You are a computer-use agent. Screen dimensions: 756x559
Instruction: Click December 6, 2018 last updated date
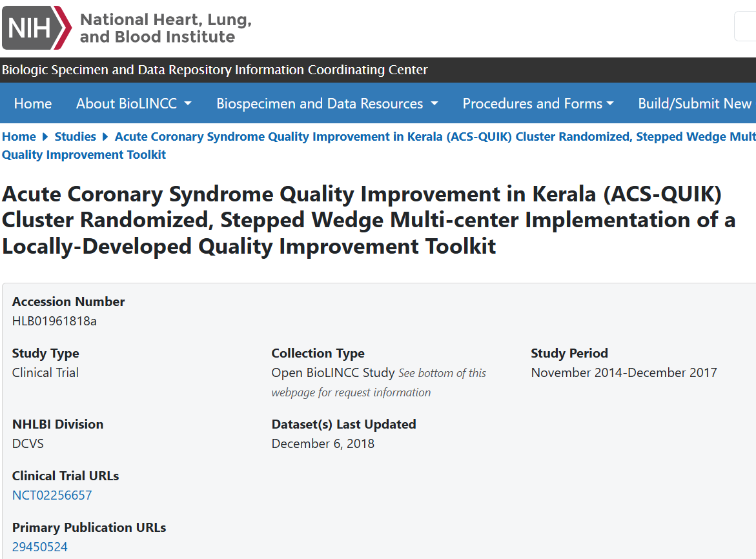click(323, 443)
